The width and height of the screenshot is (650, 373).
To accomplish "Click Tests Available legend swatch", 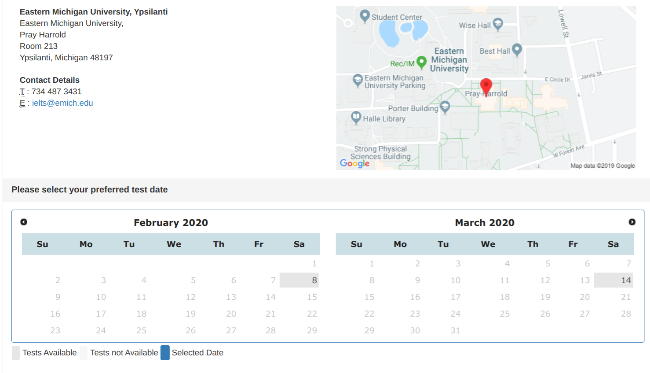I will [16, 353].
